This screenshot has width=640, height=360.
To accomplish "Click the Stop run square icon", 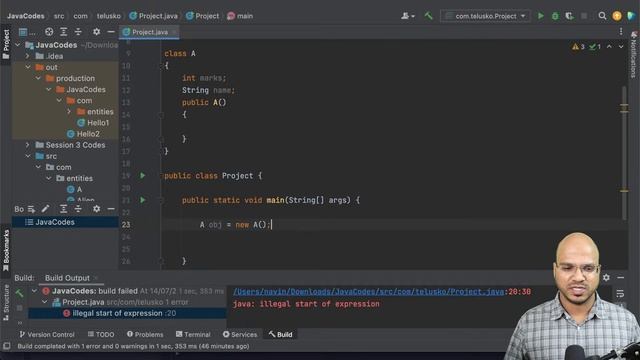I will (584, 16).
